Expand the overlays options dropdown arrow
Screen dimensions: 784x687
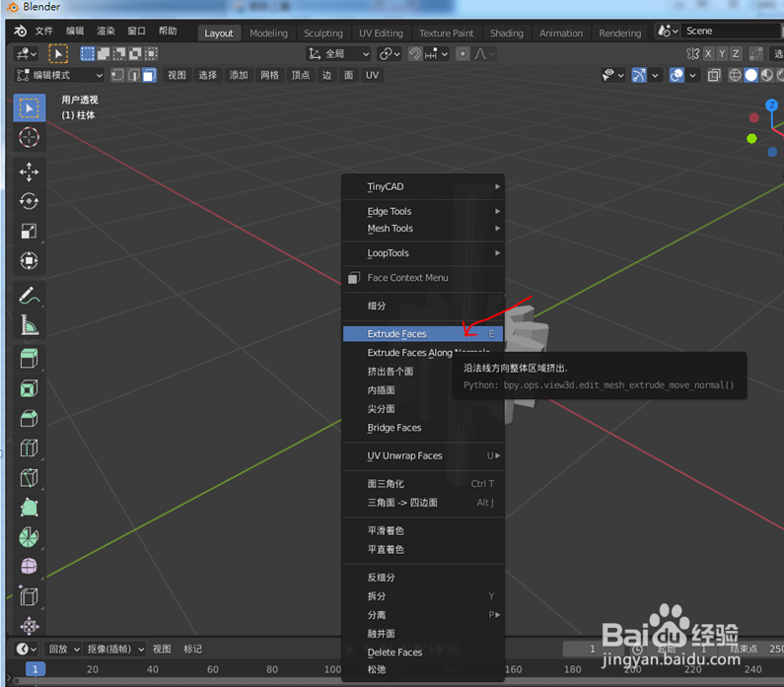click(692, 75)
